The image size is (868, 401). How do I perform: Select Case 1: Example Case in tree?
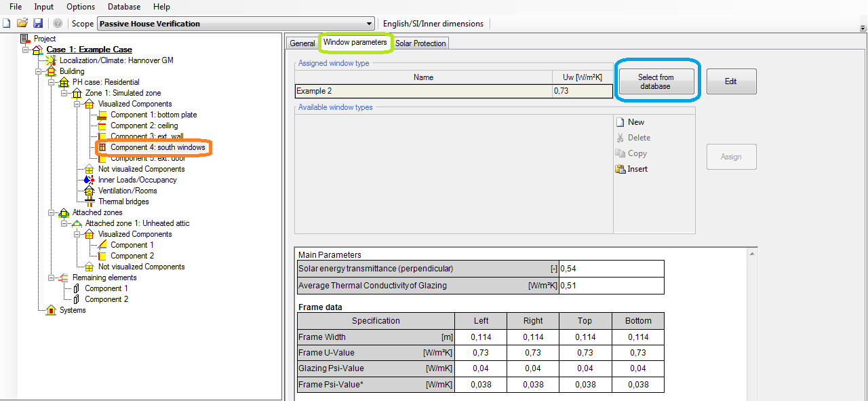click(x=90, y=50)
